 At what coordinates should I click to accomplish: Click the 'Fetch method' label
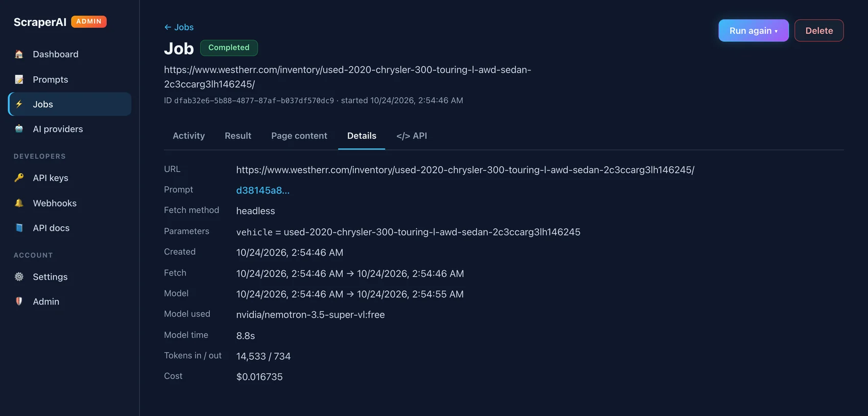pos(191,210)
